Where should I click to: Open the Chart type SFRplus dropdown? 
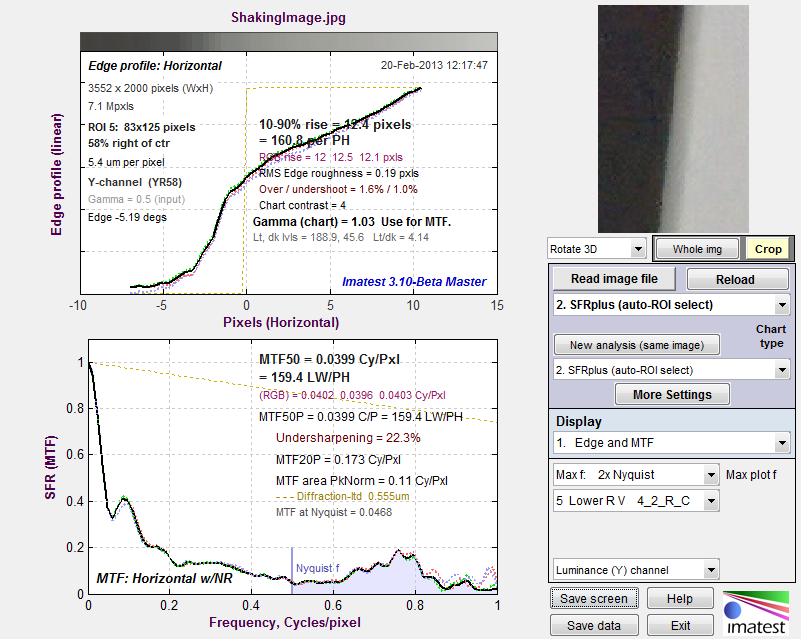669,370
